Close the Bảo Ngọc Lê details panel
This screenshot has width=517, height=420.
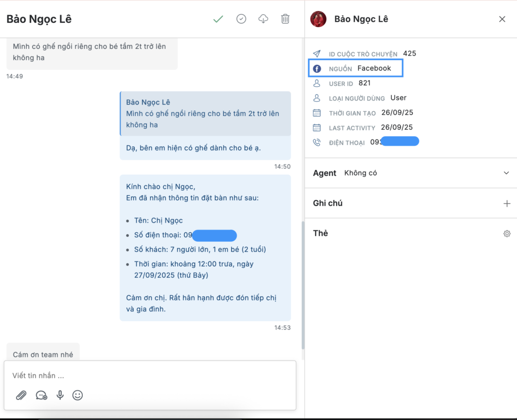pos(502,19)
